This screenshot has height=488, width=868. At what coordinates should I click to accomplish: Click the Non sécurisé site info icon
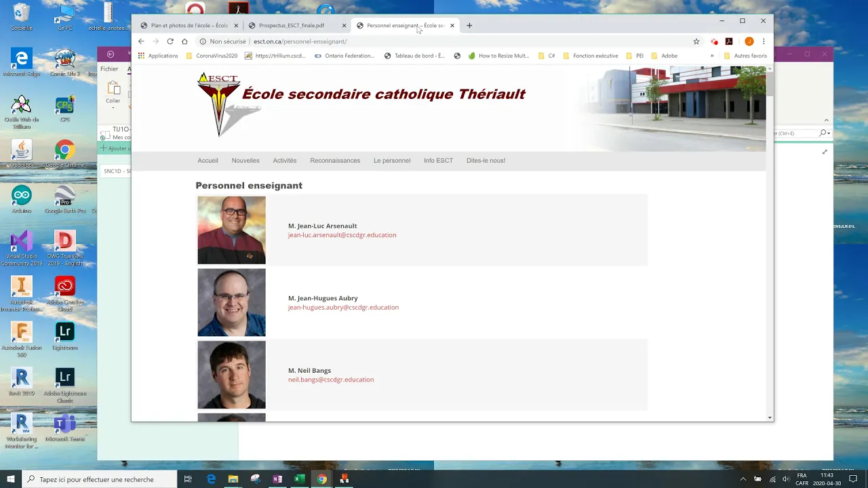(x=203, y=41)
